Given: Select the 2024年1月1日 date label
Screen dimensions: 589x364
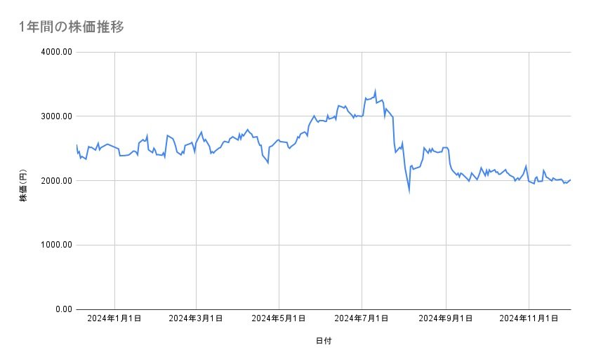Looking at the screenshot, I should click(x=114, y=318).
